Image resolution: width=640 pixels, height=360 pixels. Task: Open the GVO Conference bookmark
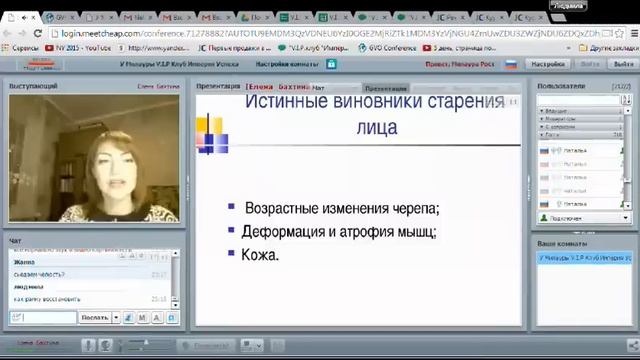[387, 48]
